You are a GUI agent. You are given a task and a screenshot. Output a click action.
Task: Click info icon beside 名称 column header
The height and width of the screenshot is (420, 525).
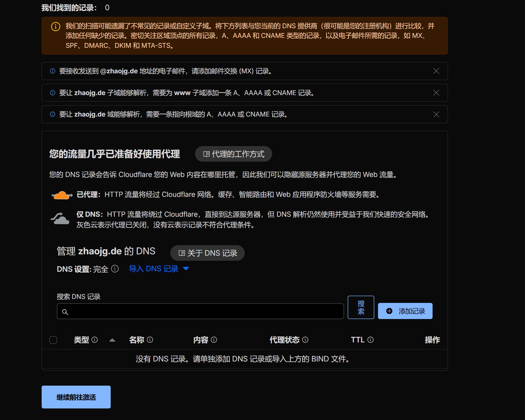[x=150, y=340]
